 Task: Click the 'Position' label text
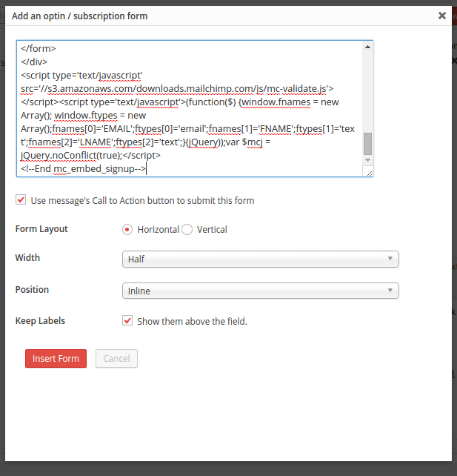coord(32,290)
